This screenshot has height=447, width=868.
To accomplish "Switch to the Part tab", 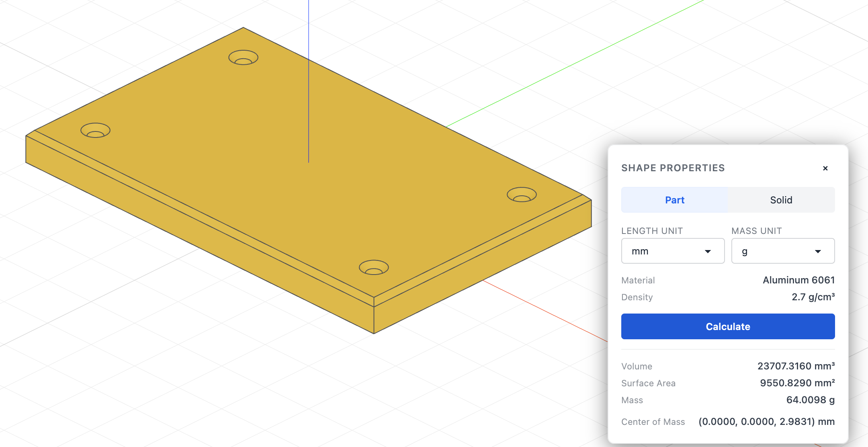I will click(x=675, y=200).
